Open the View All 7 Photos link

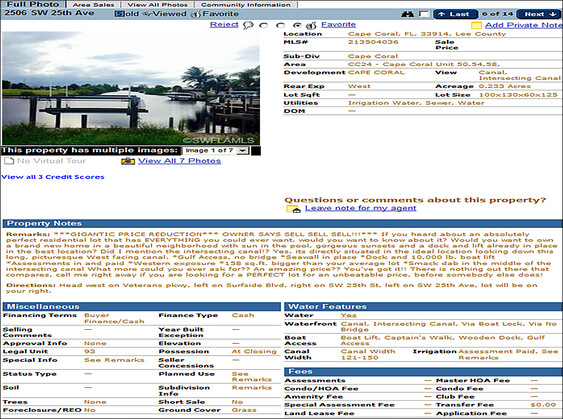(180, 161)
